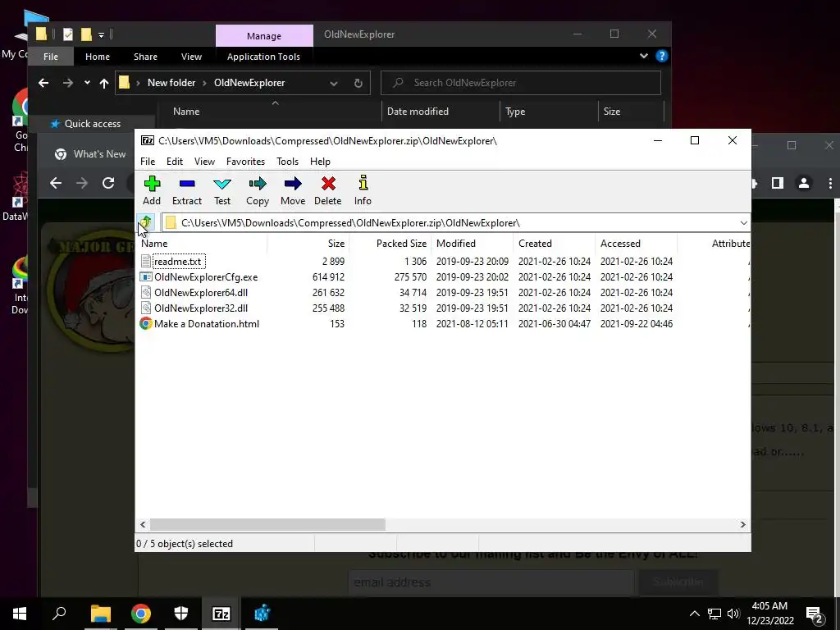Screen dimensions: 840x630
Task: Run the Test archive tool
Action: (x=222, y=190)
